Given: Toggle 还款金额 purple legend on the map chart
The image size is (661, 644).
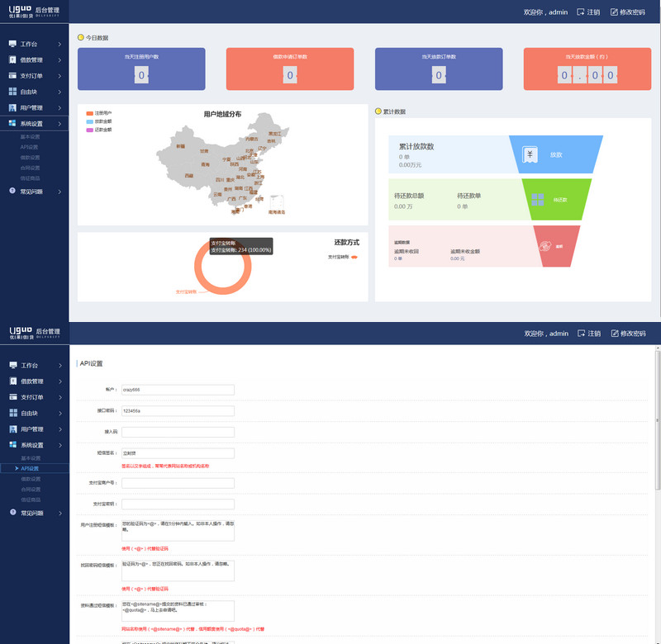Looking at the screenshot, I should coord(98,130).
